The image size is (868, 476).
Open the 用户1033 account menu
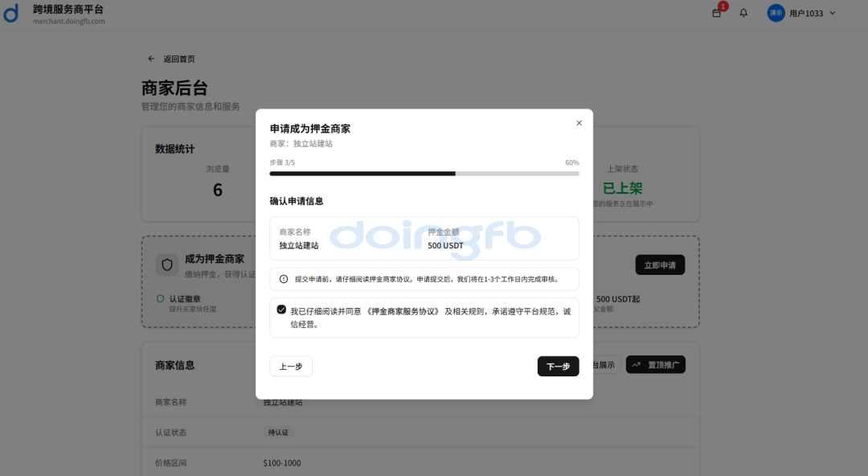805,13
